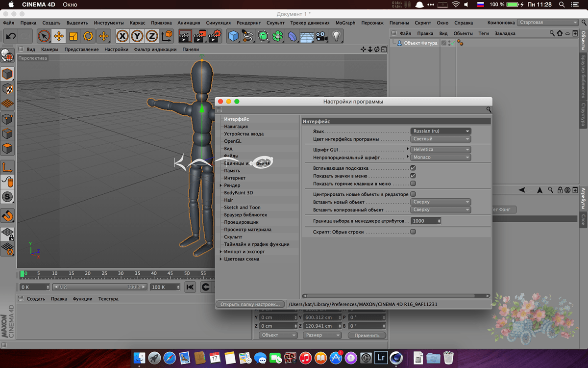Select the Live Selection arrow tool
This screenshot has height=368, width=588.
pos(44,36)
